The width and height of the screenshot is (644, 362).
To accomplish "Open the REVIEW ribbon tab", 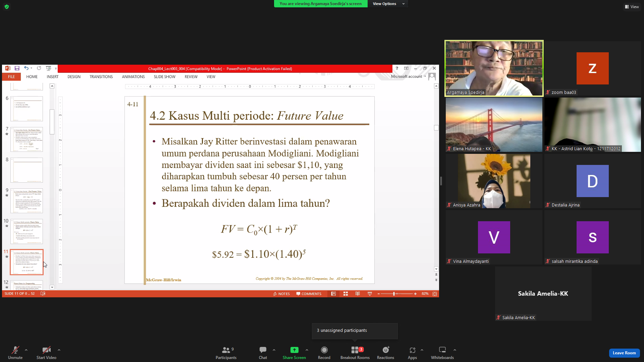I will click(191, 77).
